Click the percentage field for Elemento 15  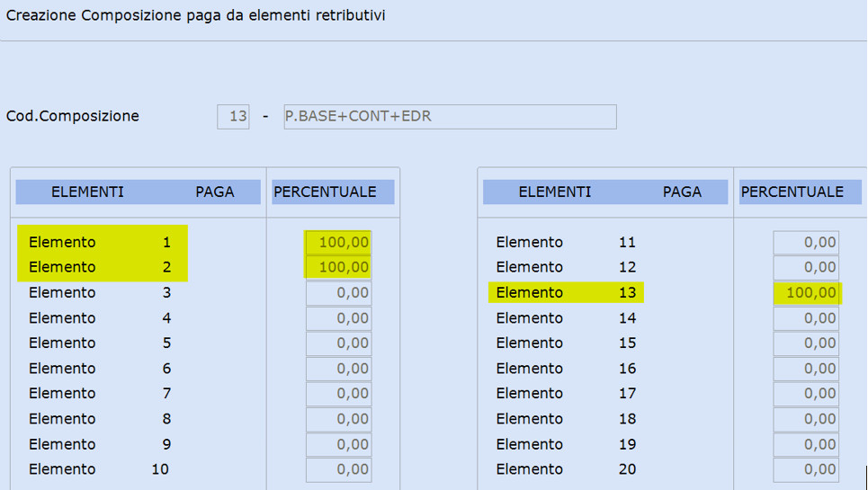(806, 343)
